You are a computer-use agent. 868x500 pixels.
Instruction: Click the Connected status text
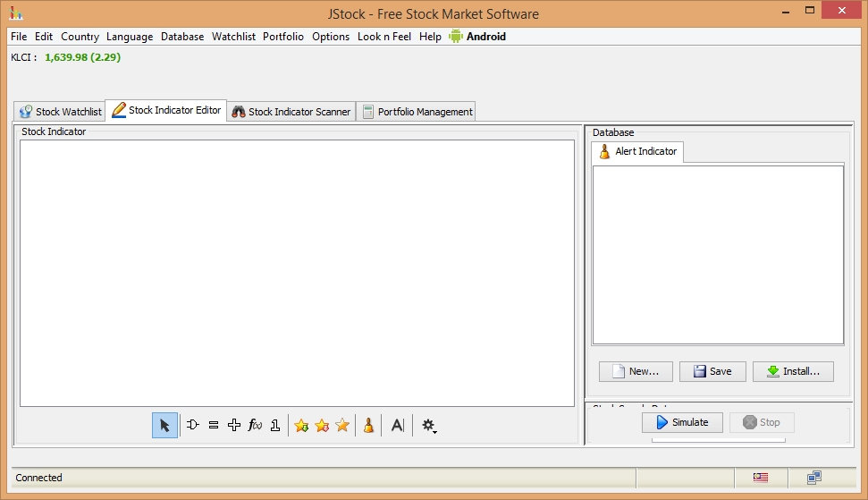pos(38,478)
